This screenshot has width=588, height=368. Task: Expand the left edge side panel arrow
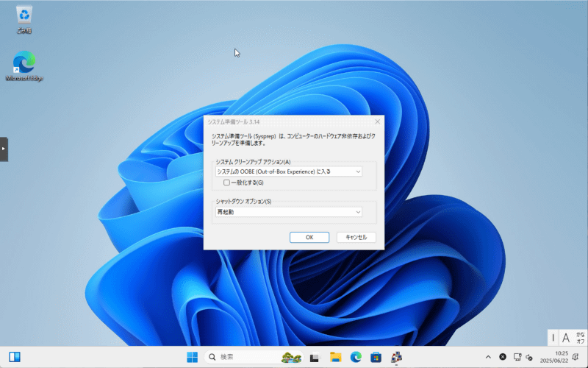coord(4,149)
